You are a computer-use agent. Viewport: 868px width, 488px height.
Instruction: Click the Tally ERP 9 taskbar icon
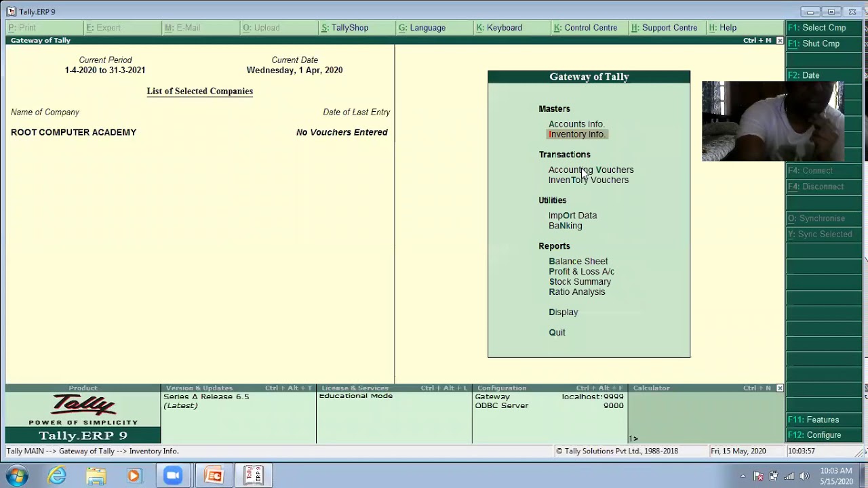[253, 476]
